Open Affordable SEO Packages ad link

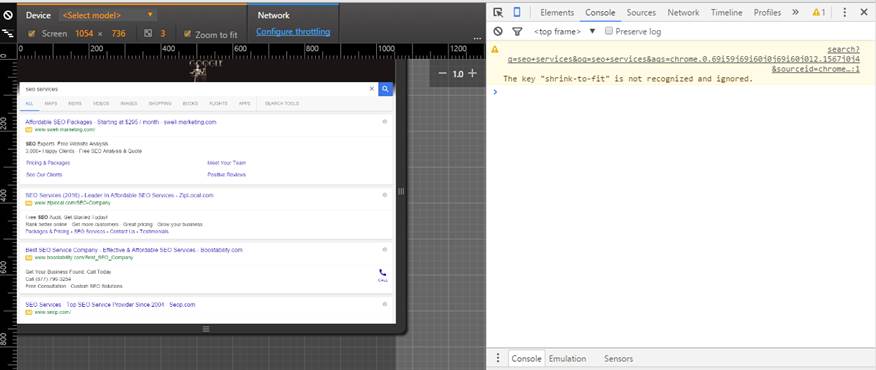click(x=121, y=122)
